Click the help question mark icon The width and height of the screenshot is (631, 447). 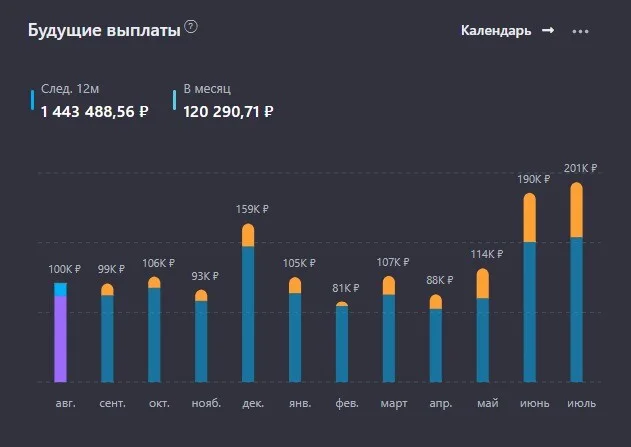(191, 27)
